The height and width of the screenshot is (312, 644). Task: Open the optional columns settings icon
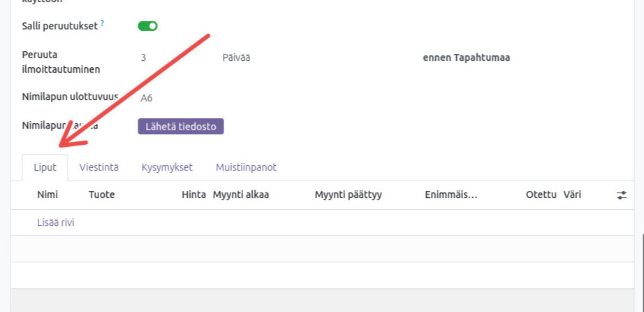[622, 195]
